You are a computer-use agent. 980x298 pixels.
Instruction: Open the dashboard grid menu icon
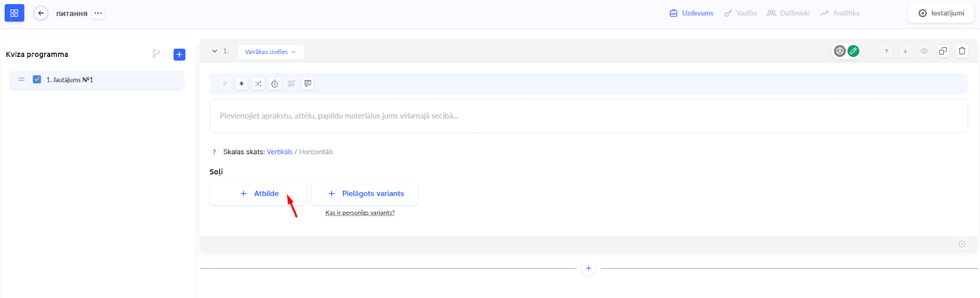(x=14, y=13)
